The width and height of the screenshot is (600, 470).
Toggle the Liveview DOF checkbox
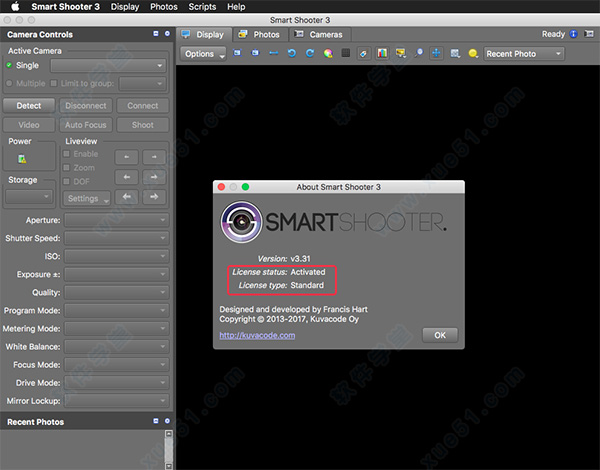pos(67,181)
